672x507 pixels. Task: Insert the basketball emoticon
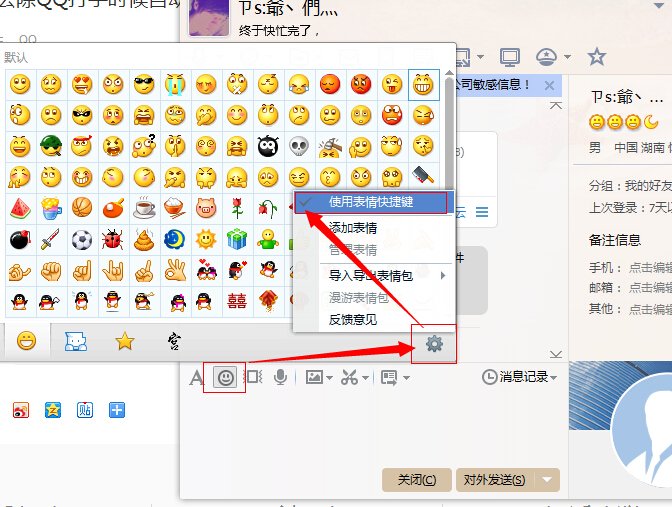[82, 208]
